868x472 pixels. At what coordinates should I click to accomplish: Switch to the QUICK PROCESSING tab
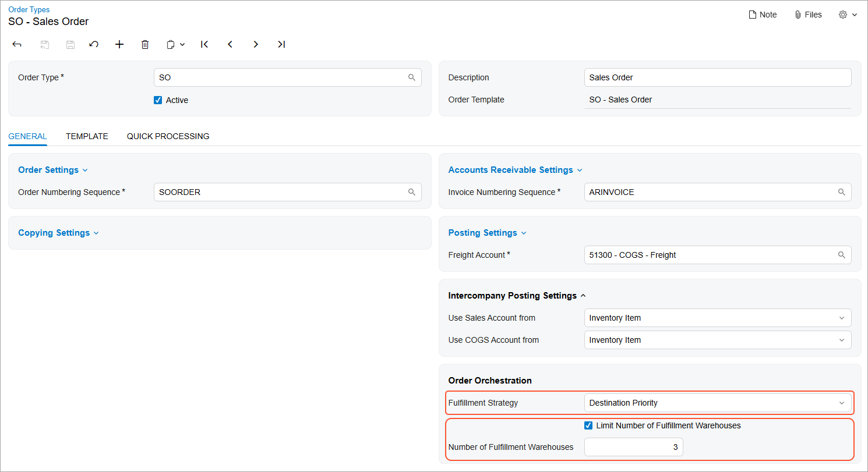point(168,136)
